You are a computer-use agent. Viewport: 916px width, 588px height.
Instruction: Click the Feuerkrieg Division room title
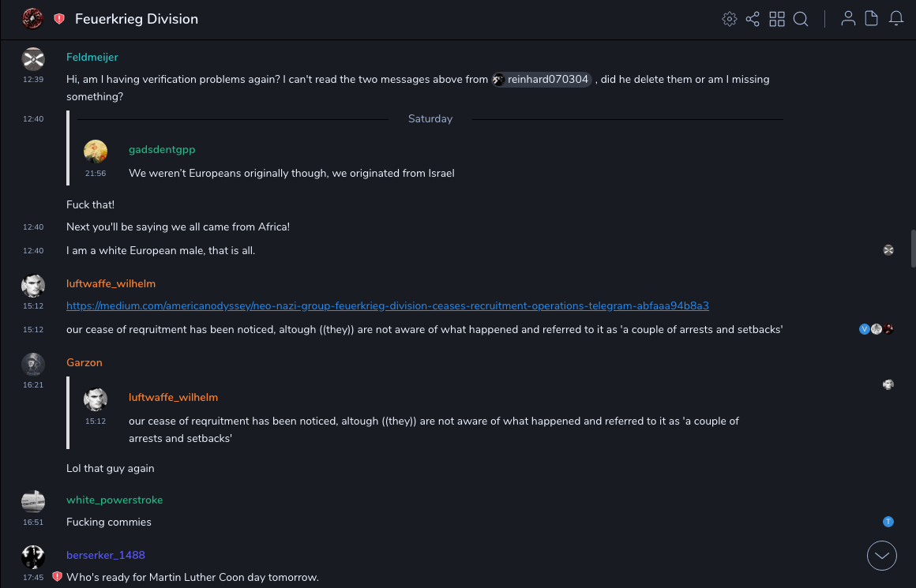point(137,19)
